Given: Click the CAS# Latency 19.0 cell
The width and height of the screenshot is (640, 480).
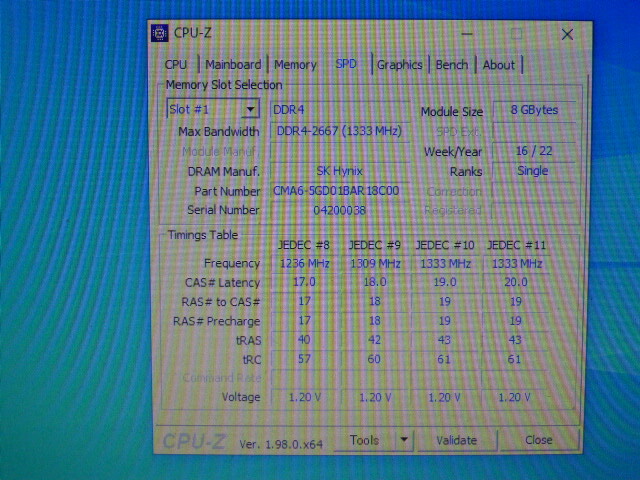Looking at the screenshot, I should (445, 282).
